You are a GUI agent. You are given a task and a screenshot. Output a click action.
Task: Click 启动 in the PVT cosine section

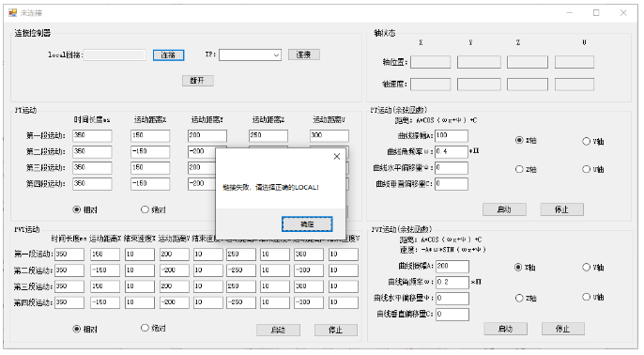506,329
